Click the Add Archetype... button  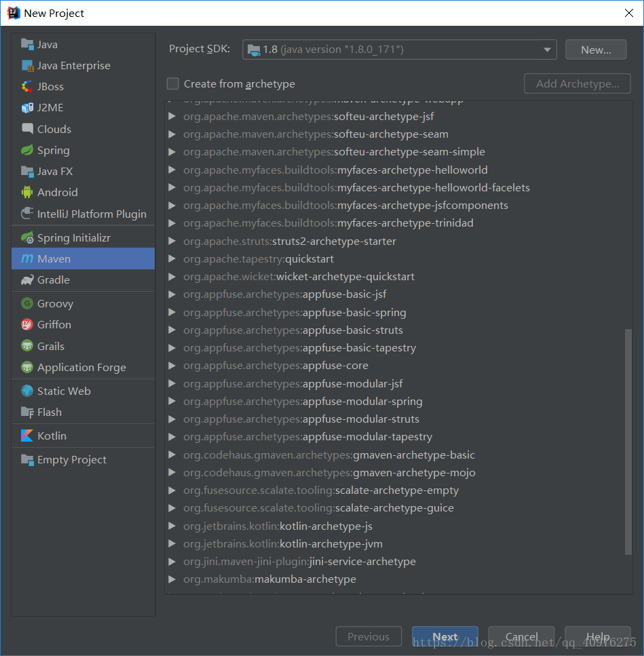click(x=577, y=83)
